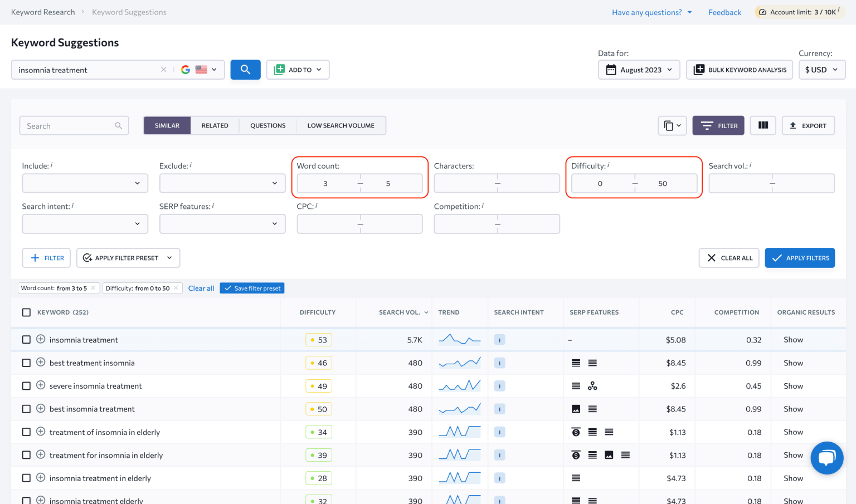Open the Feedback link
856x504 pixels.
click(724, 12)
